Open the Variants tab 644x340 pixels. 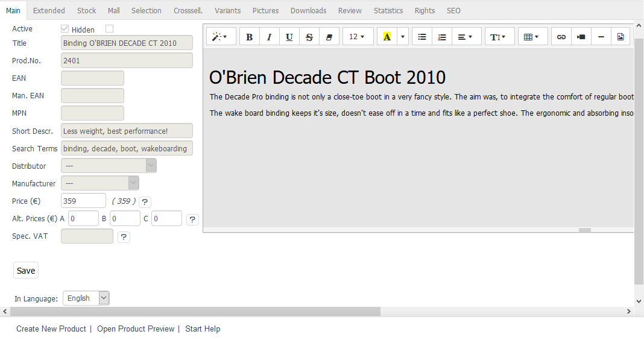(227, 11)
